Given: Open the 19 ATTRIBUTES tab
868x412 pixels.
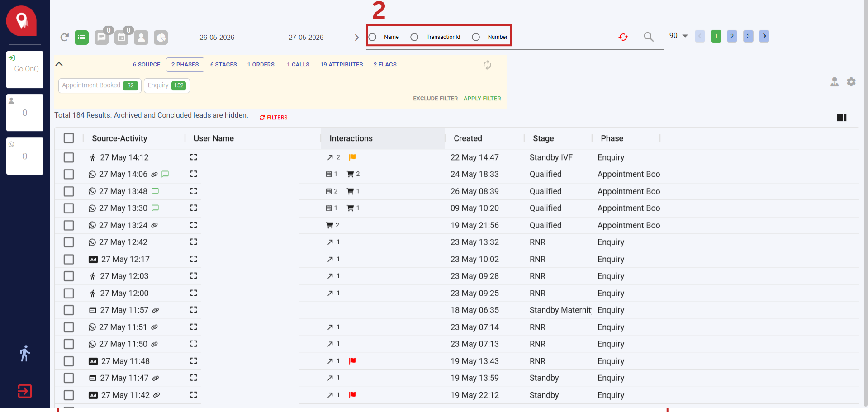Looking at the screenshot, I should pos(342,65).
